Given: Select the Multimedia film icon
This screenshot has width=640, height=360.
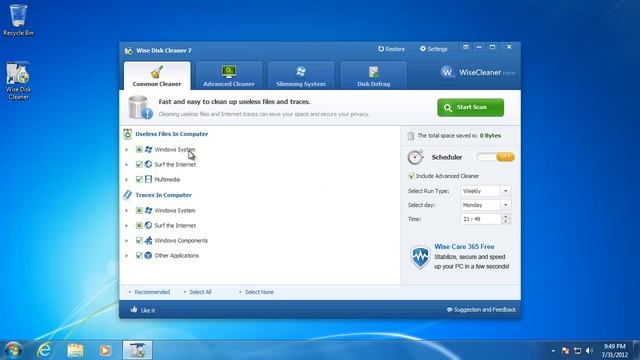Looking at the screenshot, I should tap(149, 180).
